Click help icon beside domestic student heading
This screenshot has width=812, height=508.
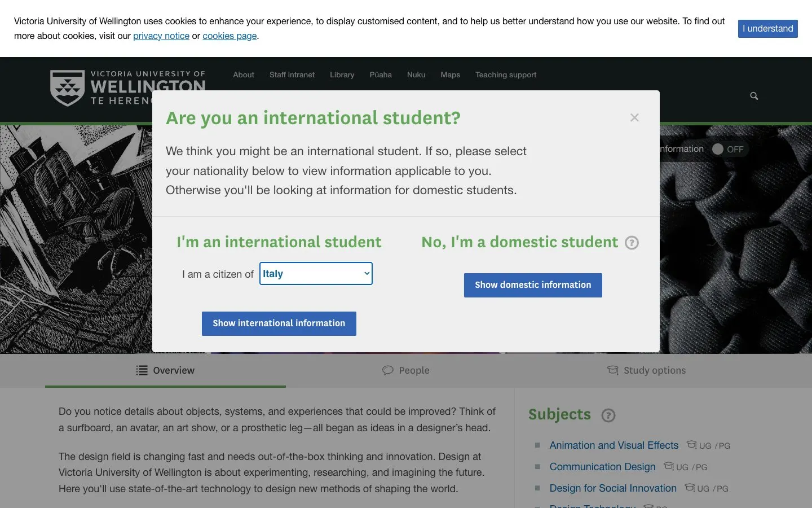point(632,243)
